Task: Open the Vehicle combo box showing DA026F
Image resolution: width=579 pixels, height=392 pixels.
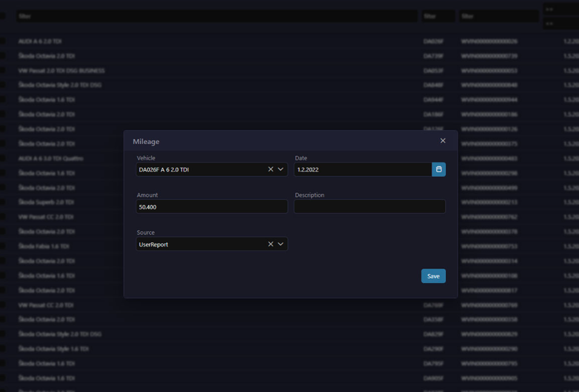Action: pos(200,170)
